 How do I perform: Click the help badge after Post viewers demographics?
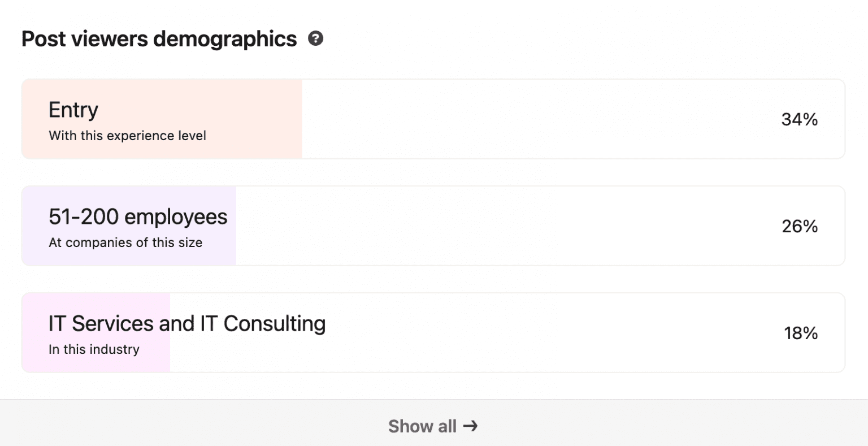click(316, 38)
